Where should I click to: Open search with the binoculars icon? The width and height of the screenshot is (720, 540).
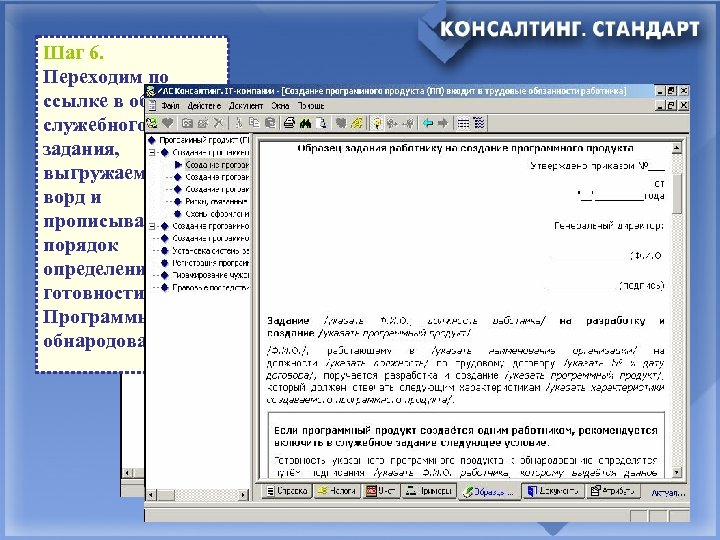pyautogui.click(x=305, y=123)
